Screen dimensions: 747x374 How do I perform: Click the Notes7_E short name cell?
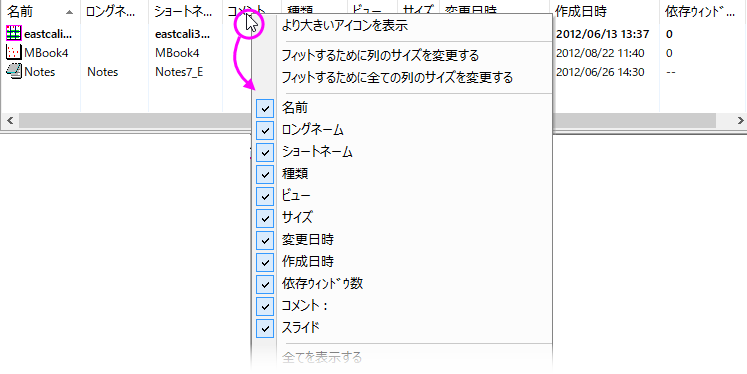179,72
